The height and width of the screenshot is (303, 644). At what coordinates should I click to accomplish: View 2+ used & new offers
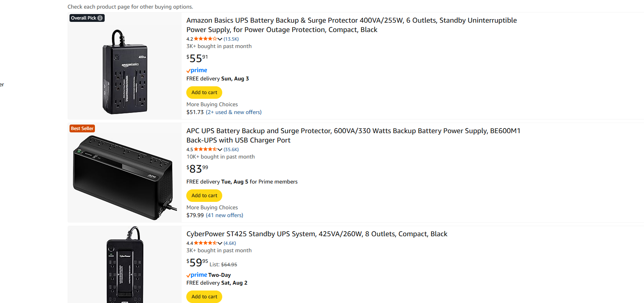[234, 112]
